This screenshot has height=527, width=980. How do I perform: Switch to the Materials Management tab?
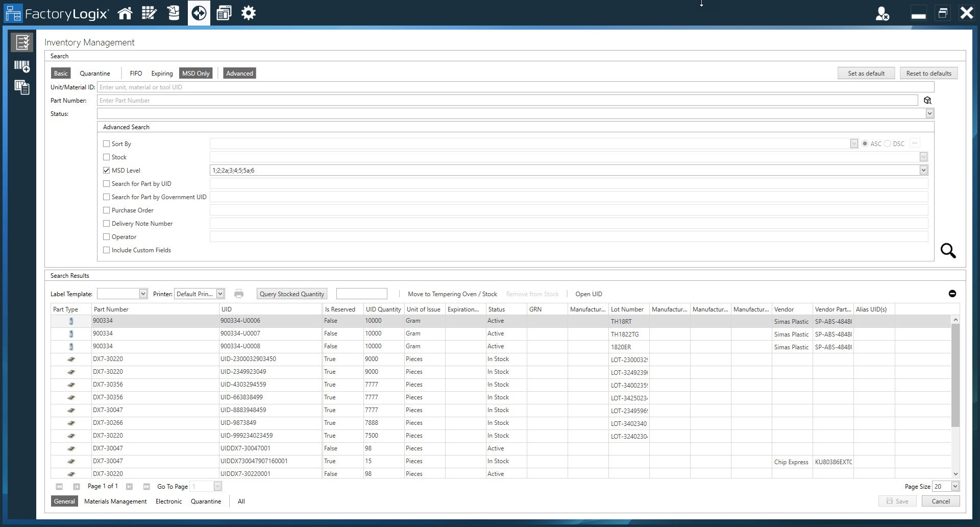click(115, 501)
